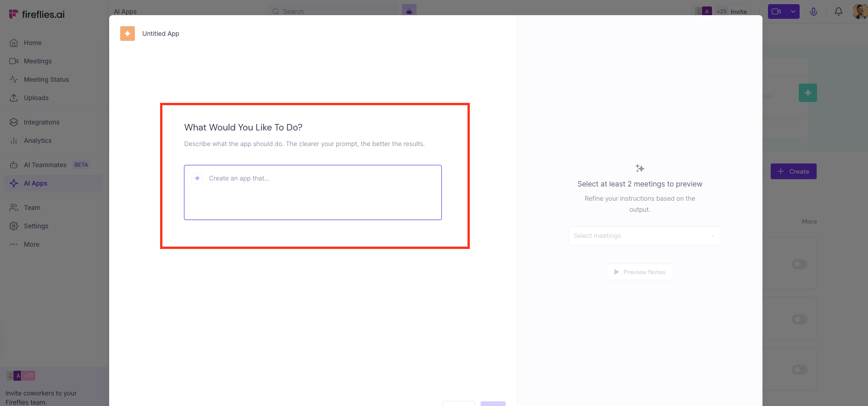Open the Select meetings dropdown
This screenshot has width=868, height=406.
click(x=645, y=236)
